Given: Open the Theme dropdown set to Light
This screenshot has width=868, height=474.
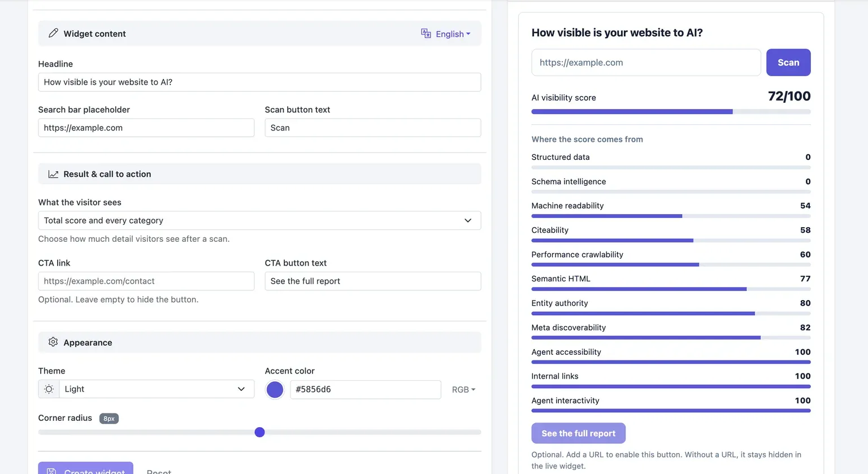Looking at the screenshot, I should pyautogui.click(x=157, y=389).
